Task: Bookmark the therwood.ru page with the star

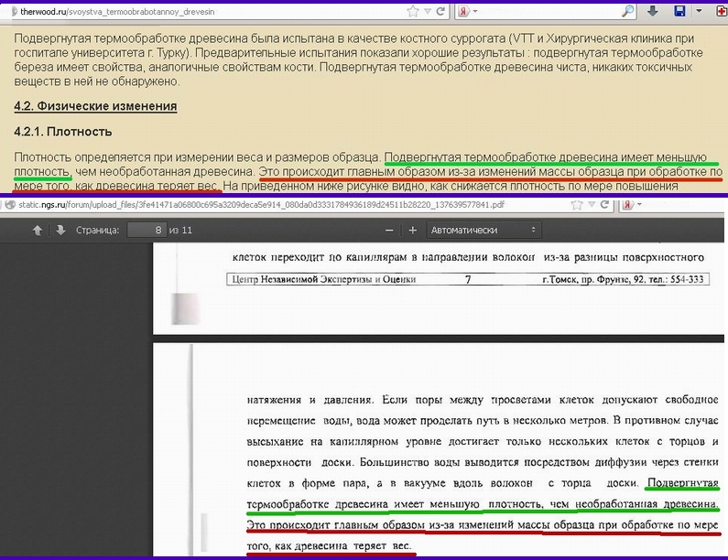Action: point(413,12)
